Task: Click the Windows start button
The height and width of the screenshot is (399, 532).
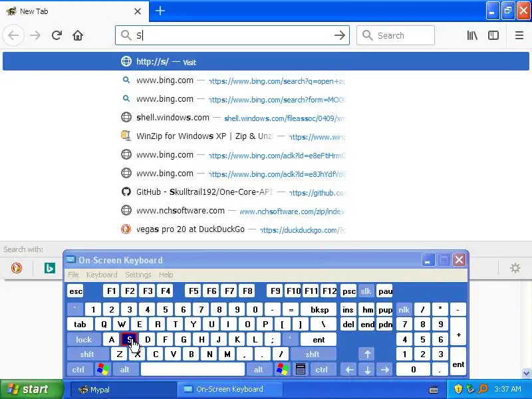Action: tap(31, 389)
